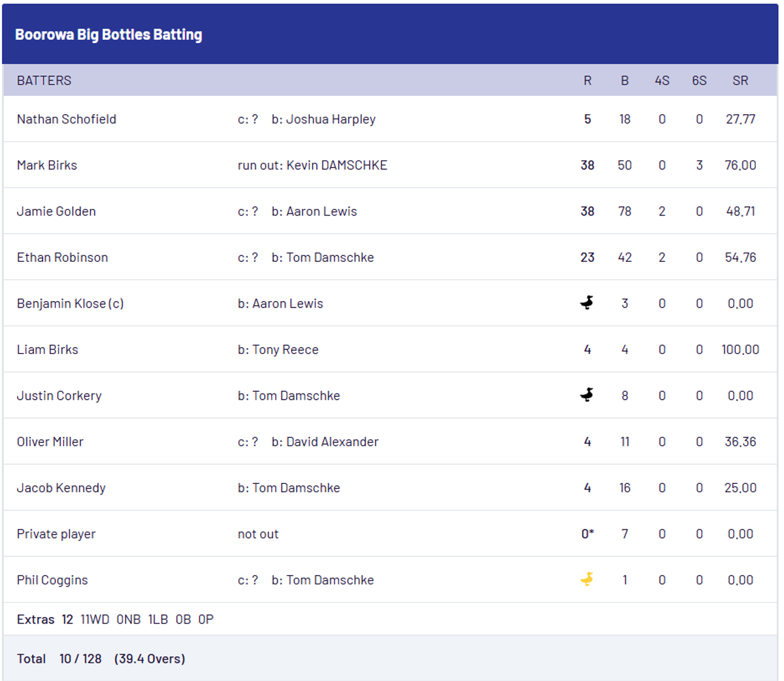Open Mark Birks player link
The width and height of the screenshot is (784, 681).
click(47, 165)
